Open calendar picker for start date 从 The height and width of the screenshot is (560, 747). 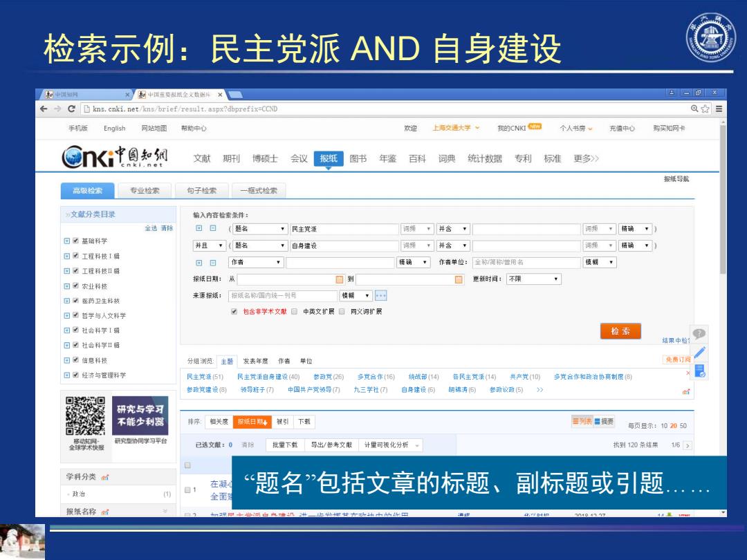339,279
